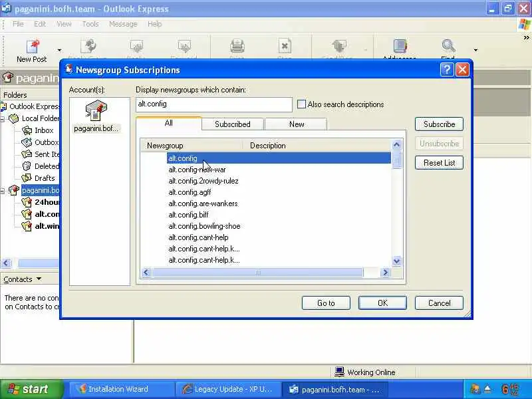The image size is (532, 399).
Task: Click the Subscribe button
Action: [439, 124]
